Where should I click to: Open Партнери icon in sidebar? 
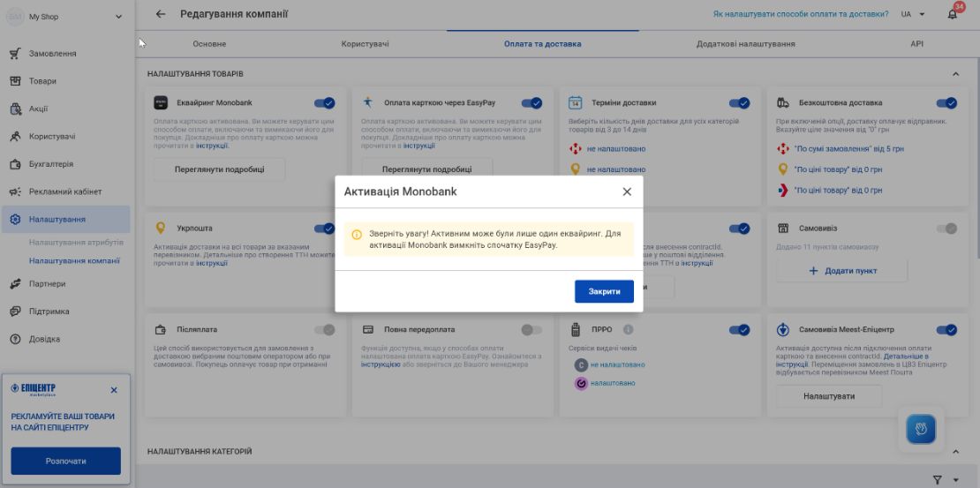pyautogui.click(x=16, y=283)
